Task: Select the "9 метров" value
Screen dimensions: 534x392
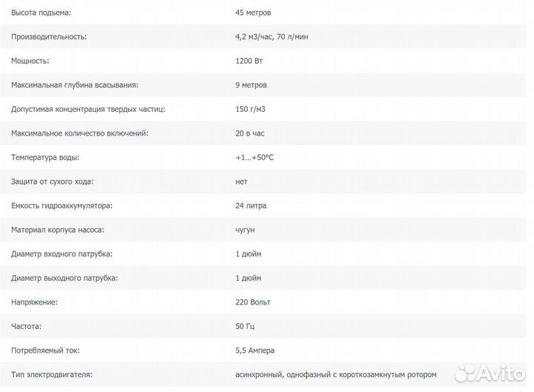Action: click(251, 85)
